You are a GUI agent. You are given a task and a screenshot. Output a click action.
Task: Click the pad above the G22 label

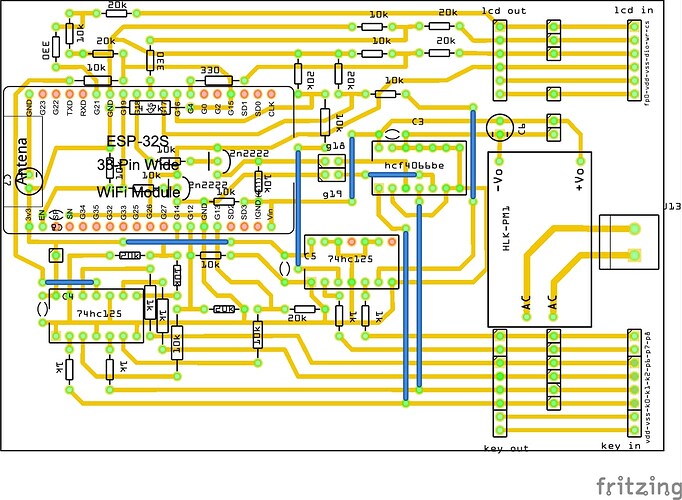click(x=56, y=94)
